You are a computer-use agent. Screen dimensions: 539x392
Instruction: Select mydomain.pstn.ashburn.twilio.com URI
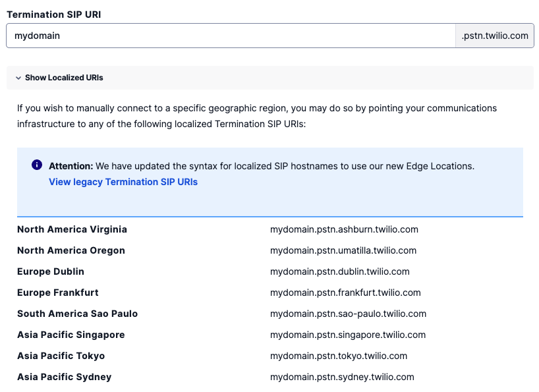(344, 229)
